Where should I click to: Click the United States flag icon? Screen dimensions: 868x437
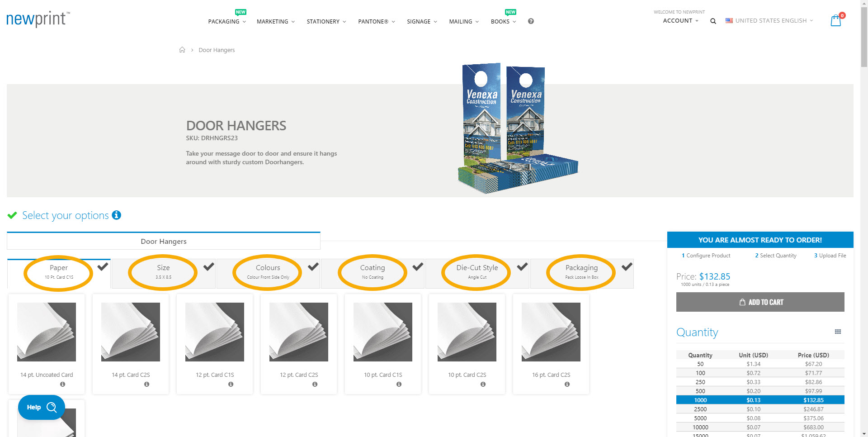(729, 21)
